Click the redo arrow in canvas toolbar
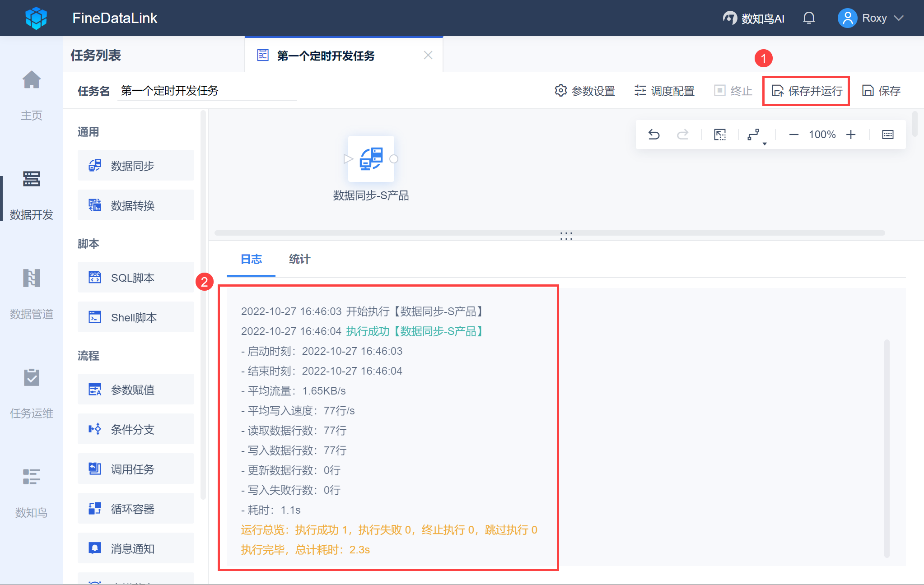This screenshot has width=924, height=585. pos(682,135)
